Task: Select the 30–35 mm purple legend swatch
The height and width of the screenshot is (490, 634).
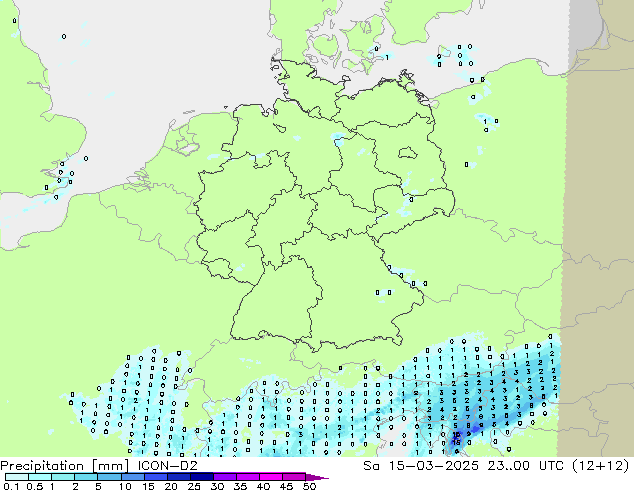Action: pyautogui.click(x=224, y=477)
